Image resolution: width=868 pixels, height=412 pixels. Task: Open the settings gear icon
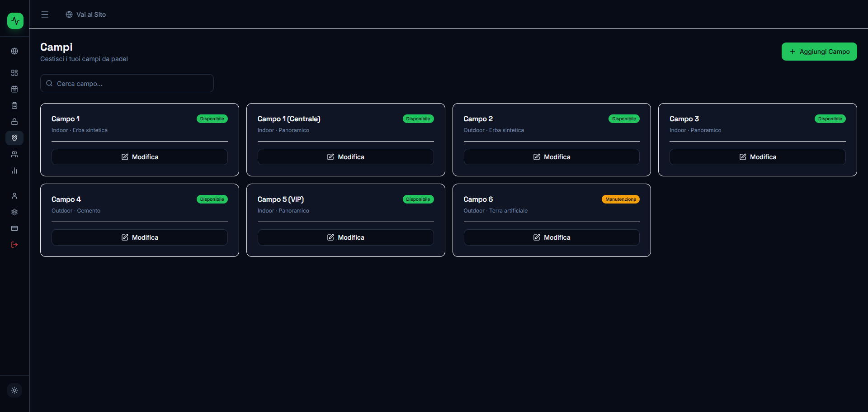14,212
